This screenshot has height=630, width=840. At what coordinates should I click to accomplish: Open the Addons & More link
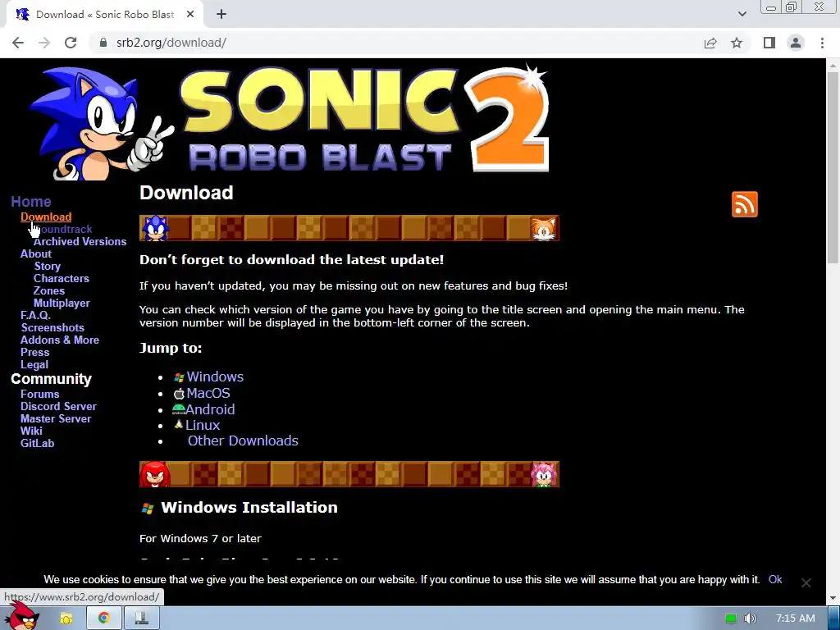tap(60, 340)
